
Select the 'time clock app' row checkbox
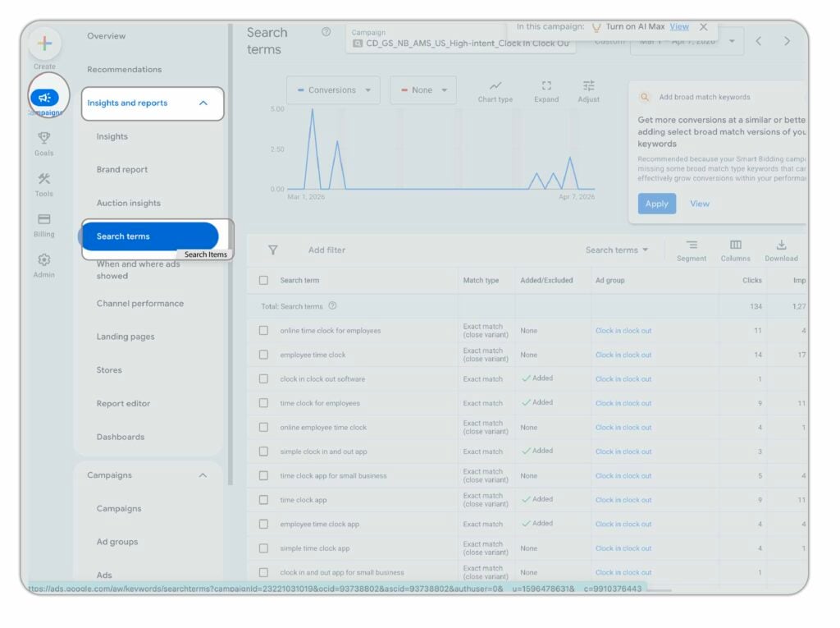coord(263,500)
